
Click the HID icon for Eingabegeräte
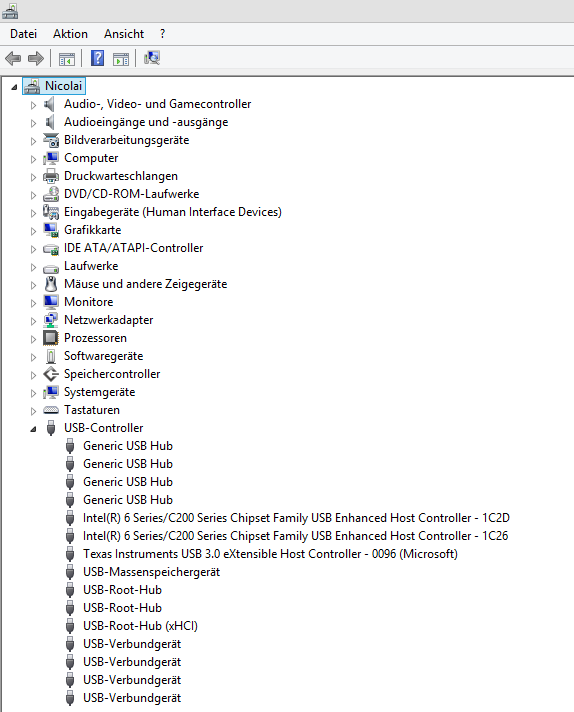pyautogui.click(x=51, y=212)
